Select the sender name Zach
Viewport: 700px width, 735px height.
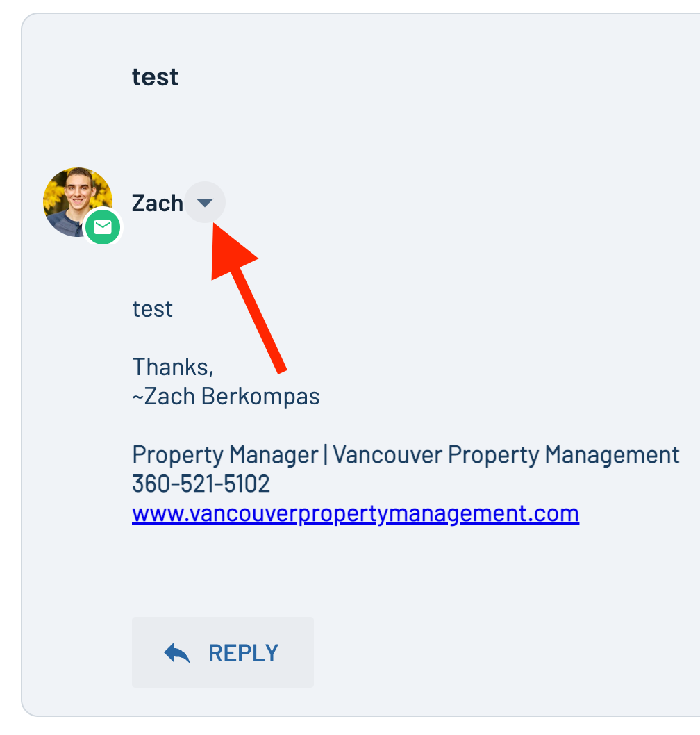pyautogui.click(x=158, y=203)
